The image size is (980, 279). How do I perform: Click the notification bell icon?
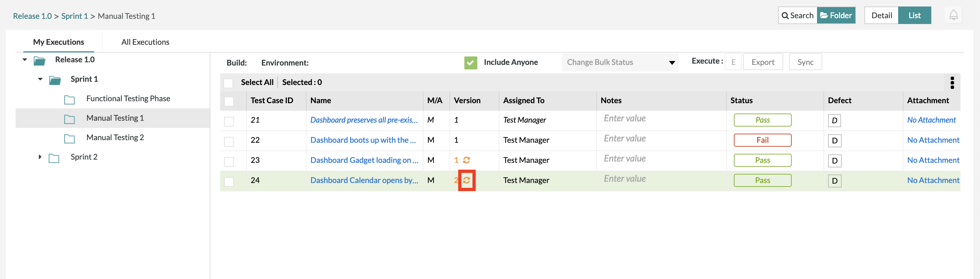click(x=953, y=15)
